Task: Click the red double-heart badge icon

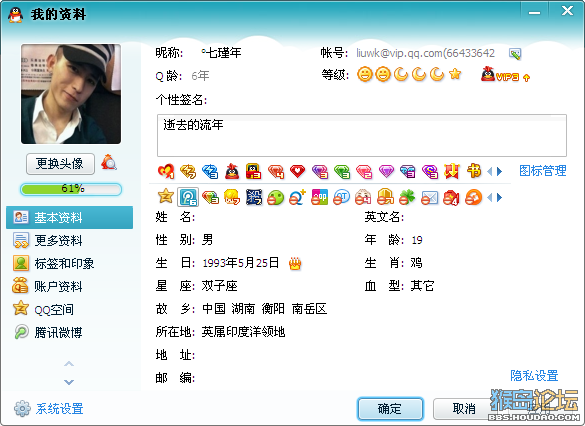Action: (166, 171)
